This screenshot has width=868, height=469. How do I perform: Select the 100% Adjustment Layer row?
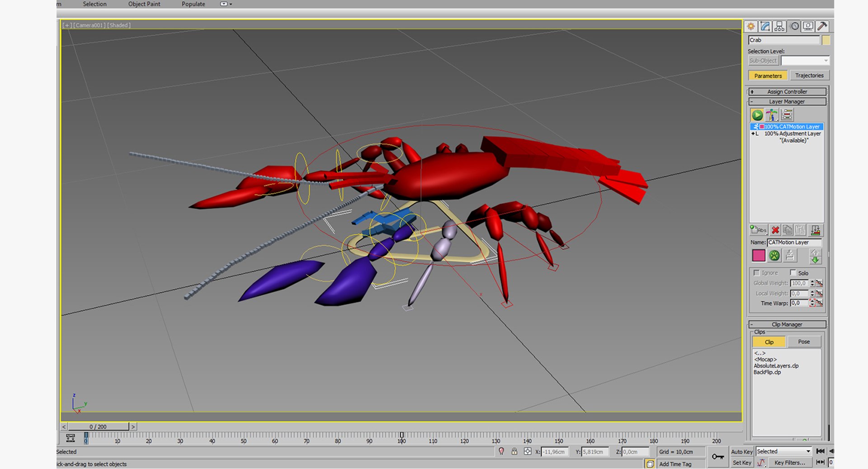coord(787,134)
